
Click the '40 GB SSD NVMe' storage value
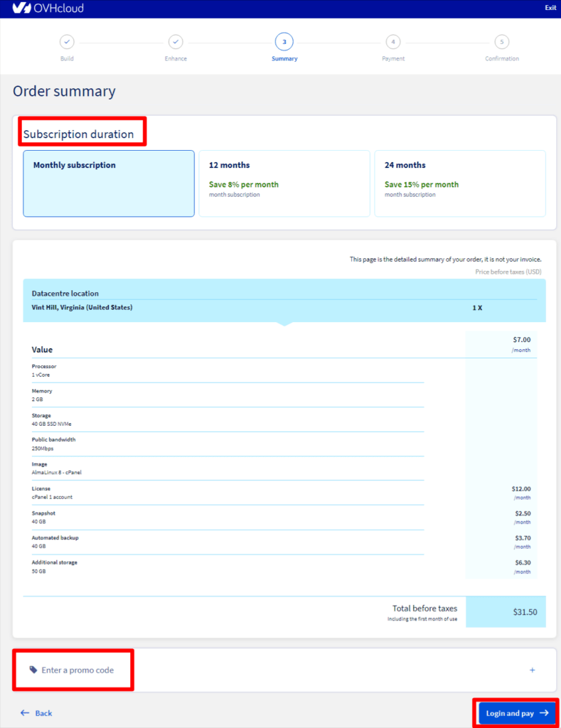tap(51, 424)
